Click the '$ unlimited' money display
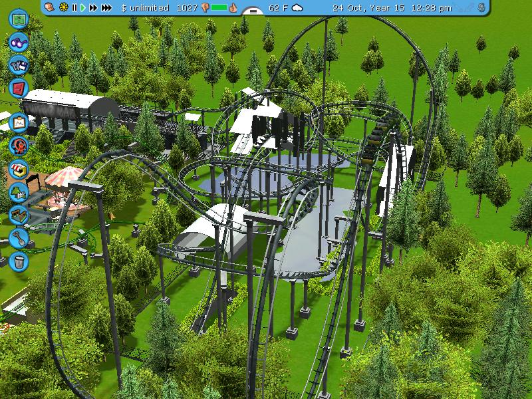Image resolution: width=532 pixels, height=399 pixels. click(x=145, y=8)
